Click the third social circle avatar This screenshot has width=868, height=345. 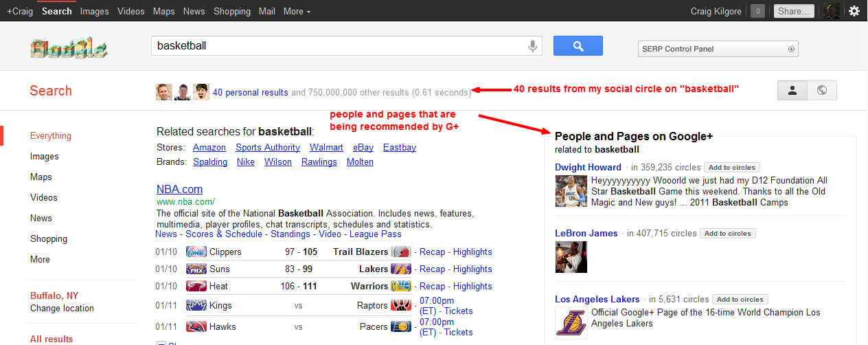coord(201,91)
